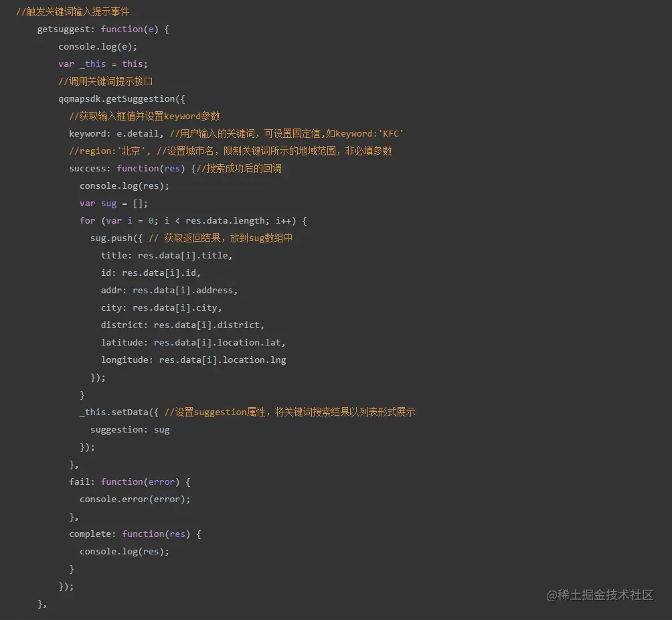The image size is (672, 620).
Task: Click the comment '//调用关键词提示接口'
Action: pos(106,82)
